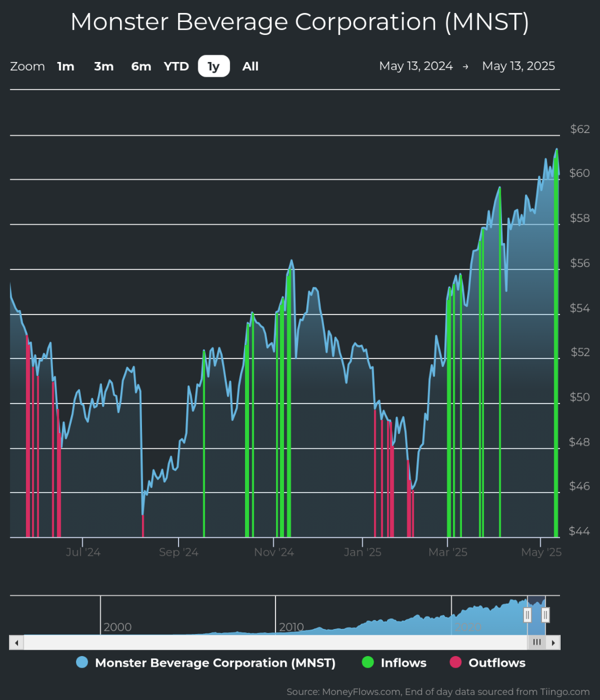Click the $44 price axis label
The image size is (600, 700).
point(580,531)
